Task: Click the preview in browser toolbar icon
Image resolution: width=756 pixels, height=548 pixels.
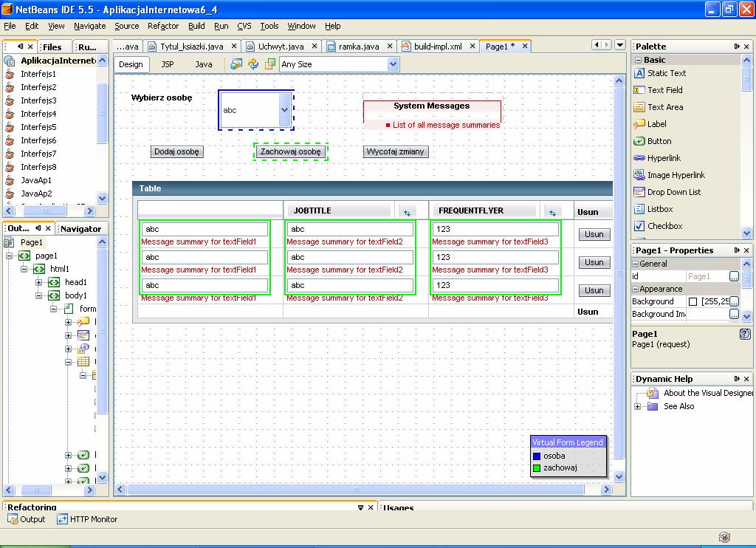Action: pos(236,64)
